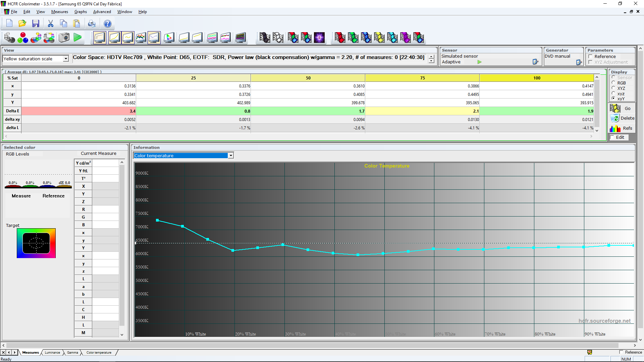Viewport: 644px width, 362px height.
Task: Click the red saturation film icon
Action: click(x=340, y=38)
